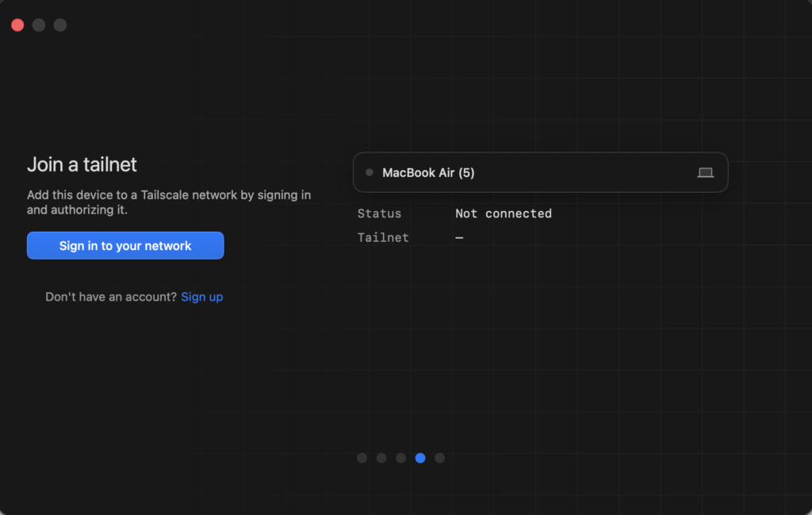Screen dimensions: 812x515
Task: Jump to the fifth onboarding page dot
Action: point(439,458)
